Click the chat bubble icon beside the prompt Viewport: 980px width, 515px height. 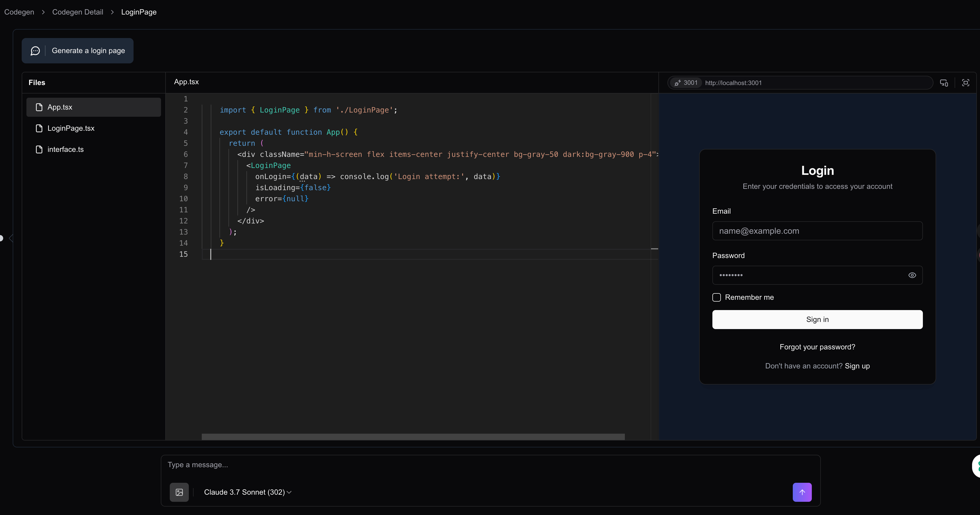(x=35, y=50)
